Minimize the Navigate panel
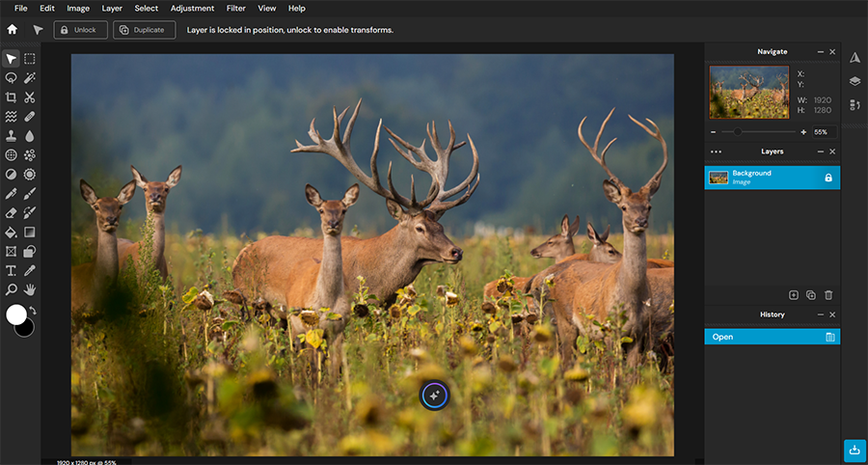868x465 pixels. [x=821, y=51]
